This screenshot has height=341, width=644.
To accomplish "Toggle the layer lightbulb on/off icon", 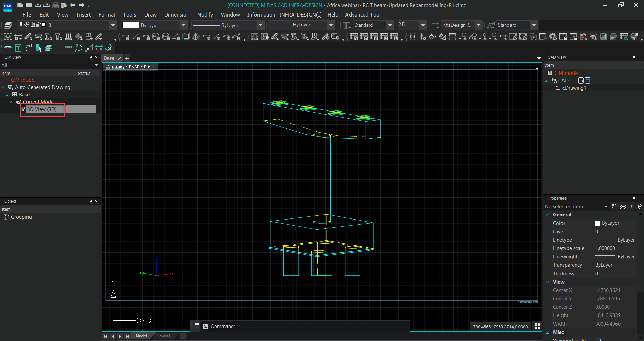I will click(x=21, y=24).
